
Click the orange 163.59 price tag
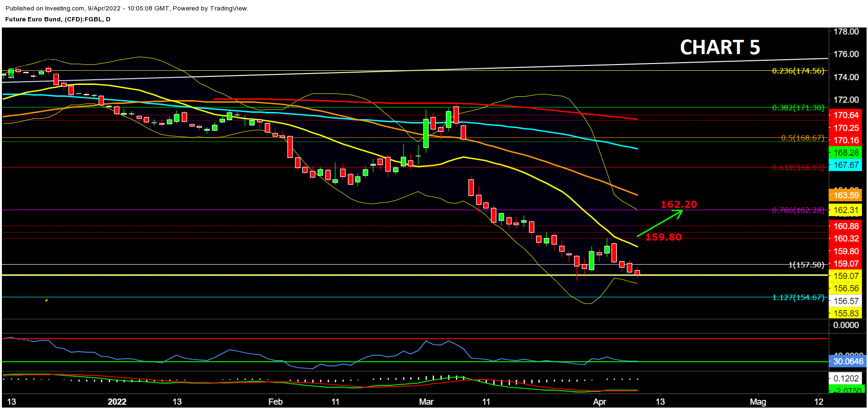coord(846,195)
